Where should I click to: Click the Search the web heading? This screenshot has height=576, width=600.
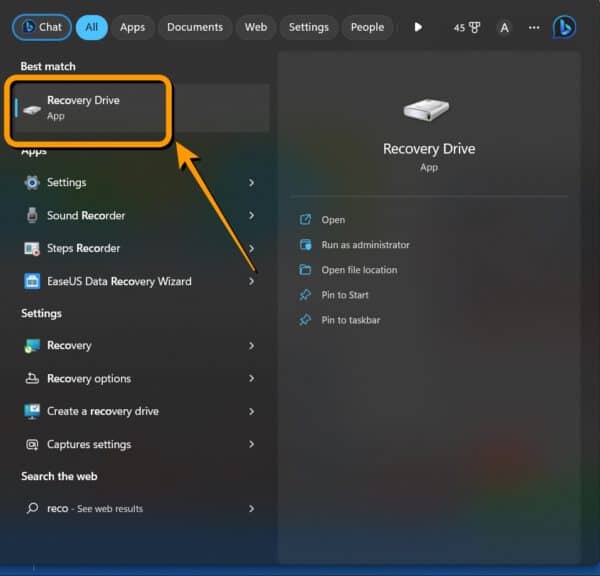tap(59, 476)
